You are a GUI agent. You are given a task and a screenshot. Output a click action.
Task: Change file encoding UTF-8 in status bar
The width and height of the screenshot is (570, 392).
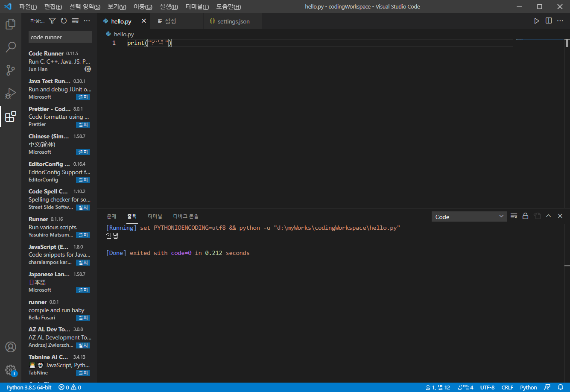pyautogui.click(x=487, y=387)
